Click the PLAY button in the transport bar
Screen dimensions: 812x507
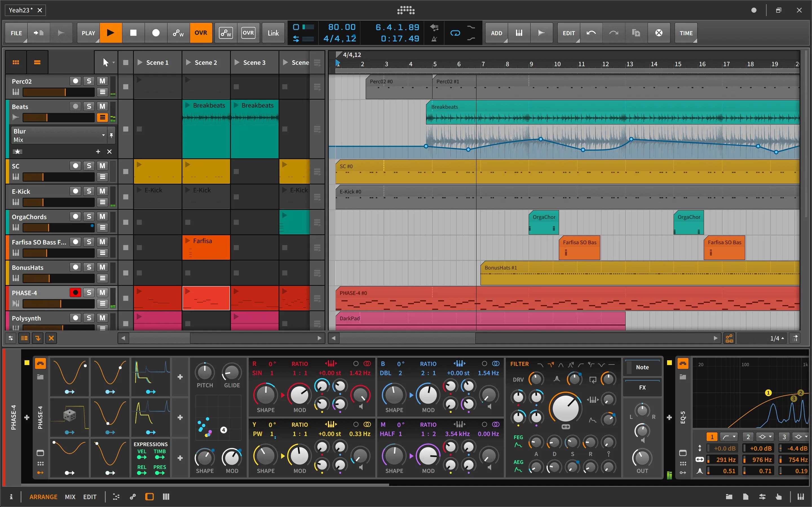coord(111,32)
